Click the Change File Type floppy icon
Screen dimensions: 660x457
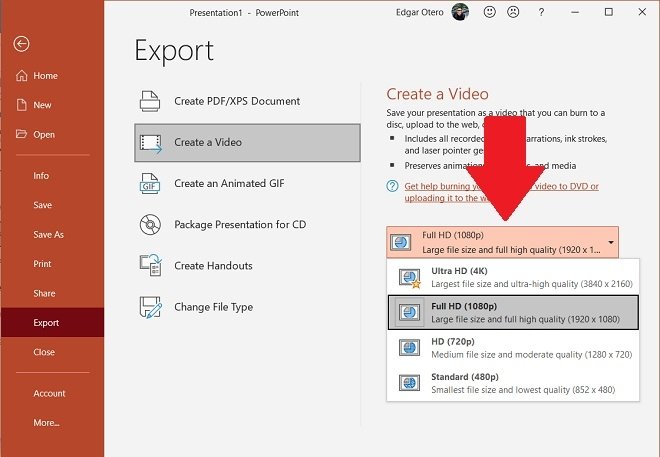coord(150,307)
